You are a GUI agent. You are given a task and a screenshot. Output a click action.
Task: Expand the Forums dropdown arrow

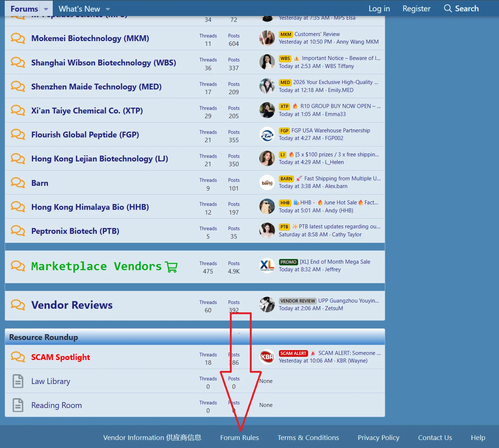pos(46,9)
